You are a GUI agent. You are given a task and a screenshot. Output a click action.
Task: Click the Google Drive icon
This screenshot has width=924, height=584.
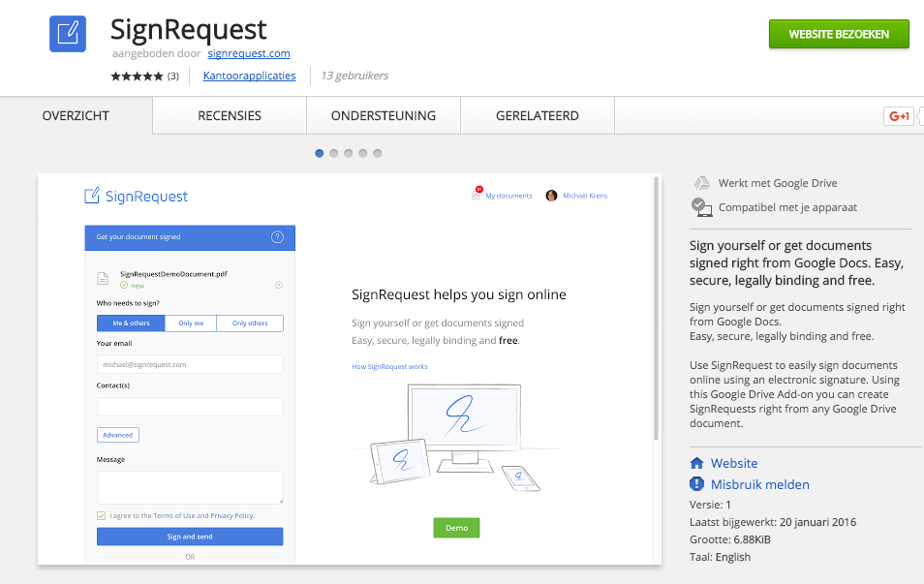(x=701, y=183)
